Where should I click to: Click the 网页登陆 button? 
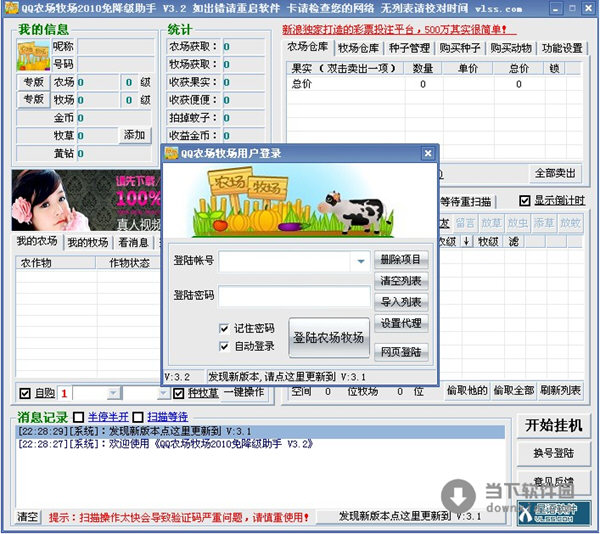point(401,352)
